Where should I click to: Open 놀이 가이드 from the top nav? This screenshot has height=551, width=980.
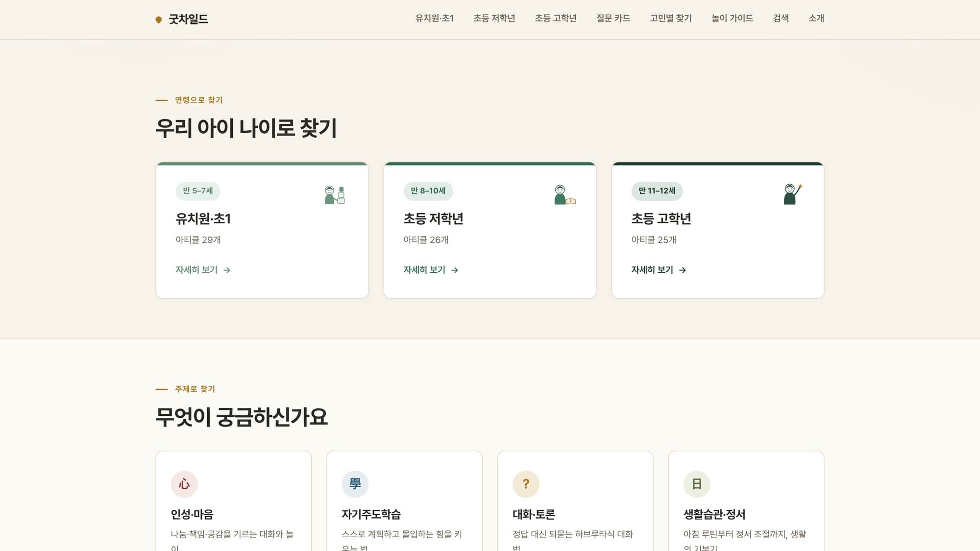click(x=732, y=18)
